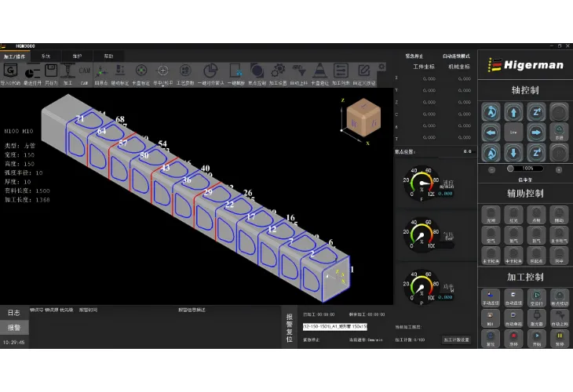
Task: Click the 加工计数设置 button
Action: tap(456, 339)
